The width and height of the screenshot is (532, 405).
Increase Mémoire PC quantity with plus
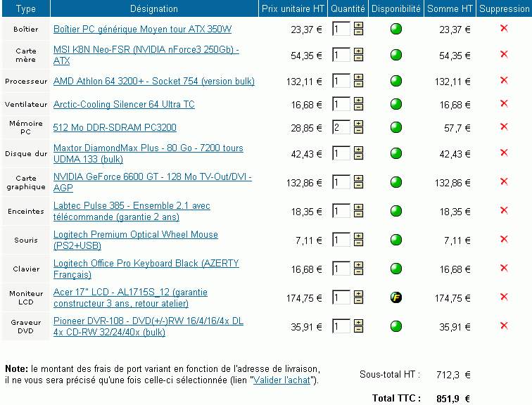(358, 124)
